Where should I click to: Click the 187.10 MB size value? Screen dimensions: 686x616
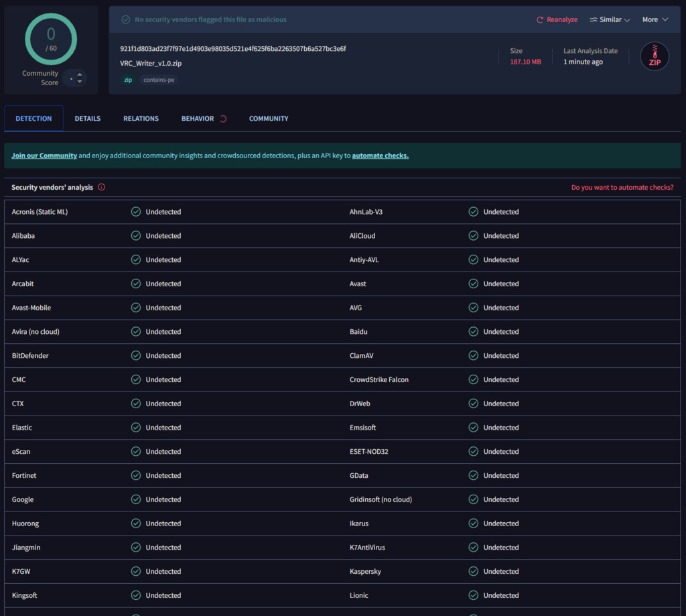click(525, 62)
